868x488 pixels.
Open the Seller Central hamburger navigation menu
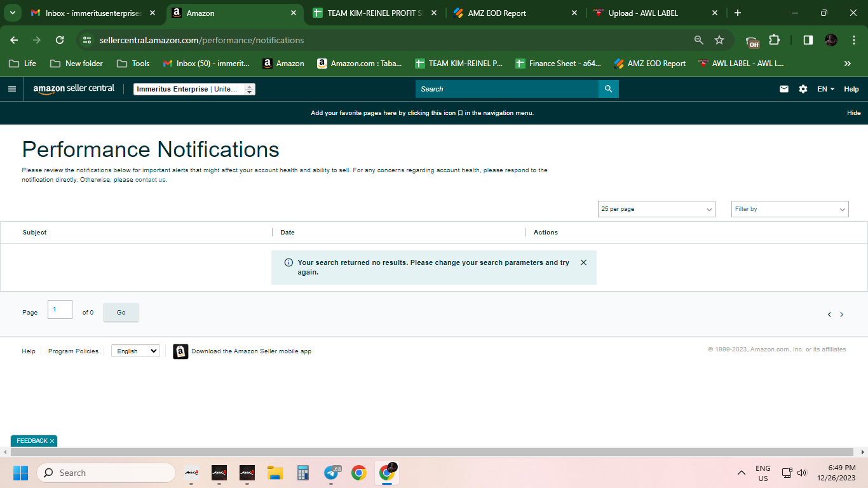(x=11, y=89)
